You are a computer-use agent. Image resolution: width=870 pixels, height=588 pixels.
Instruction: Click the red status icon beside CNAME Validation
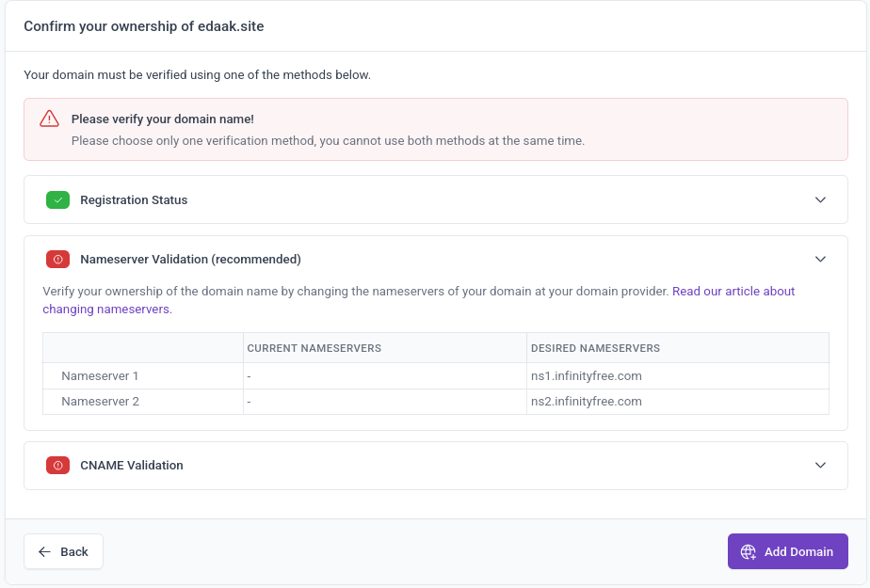click(x=57, y=466)
